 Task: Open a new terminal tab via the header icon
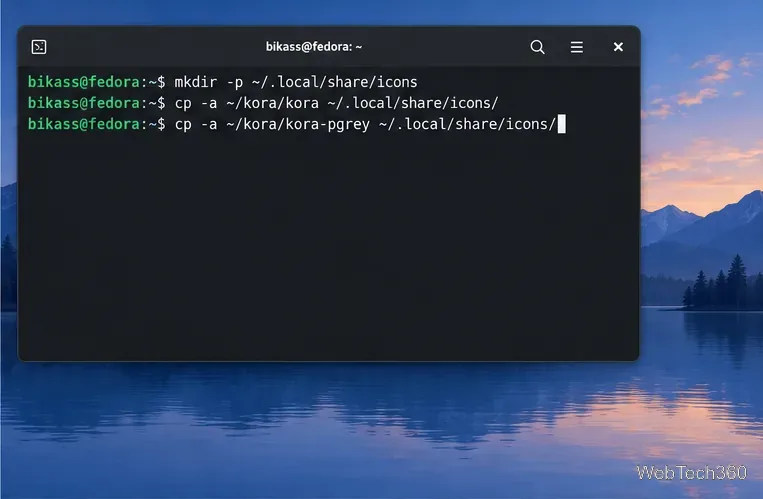click(39, 47)
